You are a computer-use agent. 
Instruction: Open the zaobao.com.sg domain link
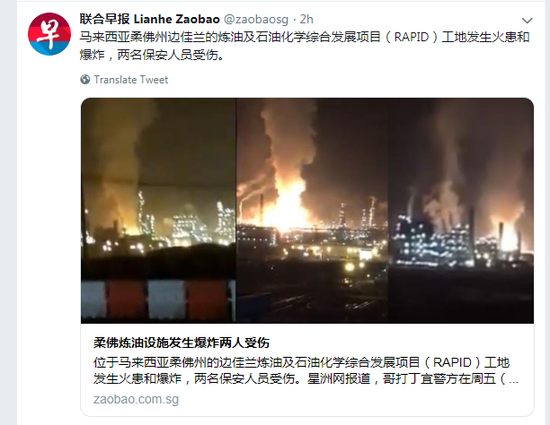pos(136,399)
